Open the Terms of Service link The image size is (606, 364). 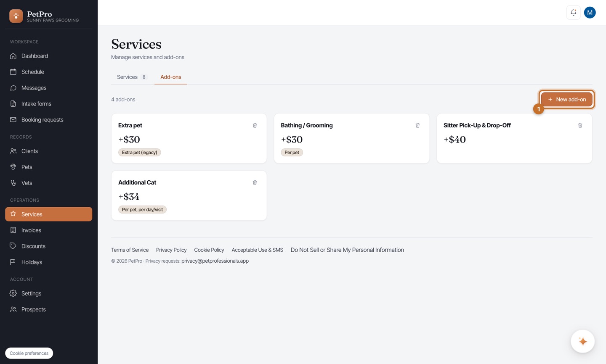coord(130,250)
